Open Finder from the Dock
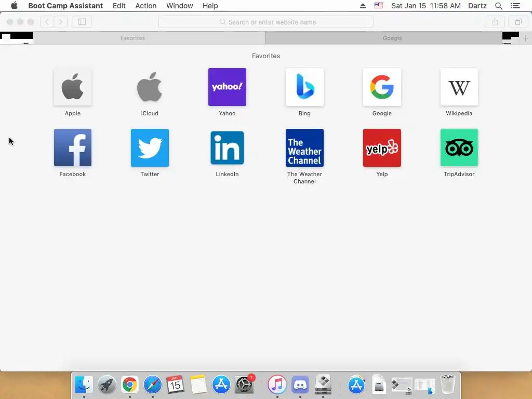532x399 pixels. click(84, 384)
